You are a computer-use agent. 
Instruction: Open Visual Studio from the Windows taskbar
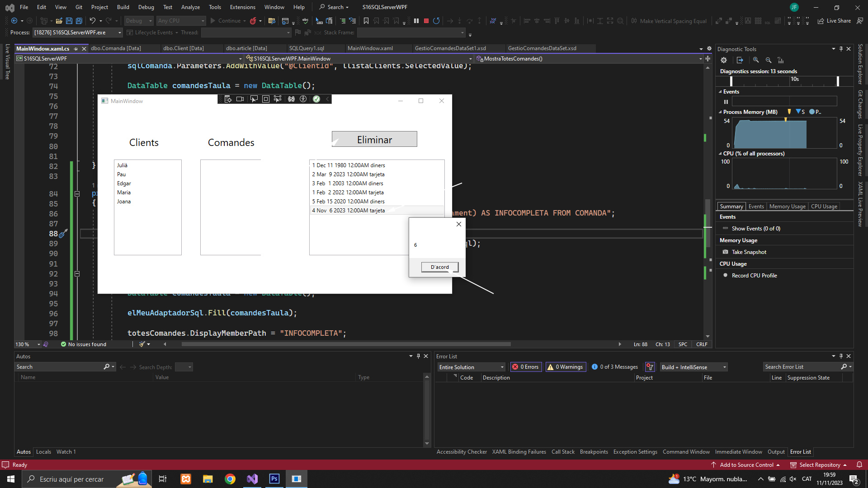(252, 479)
